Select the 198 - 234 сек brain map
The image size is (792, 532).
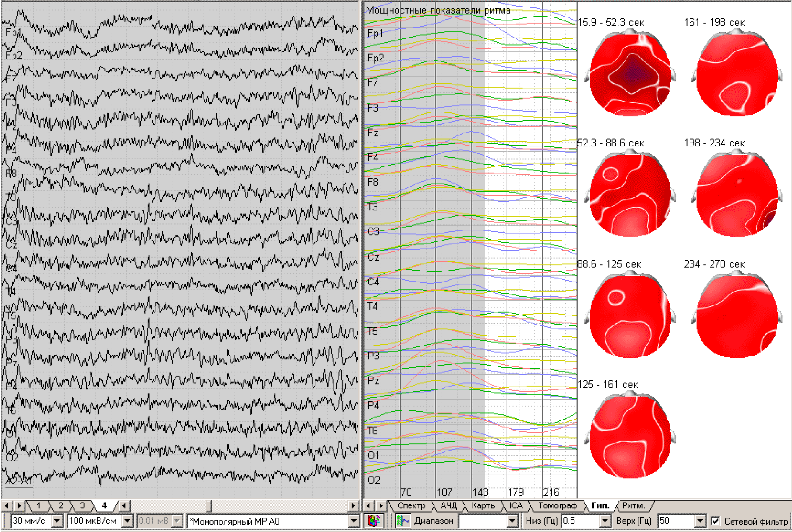click(x=736, y=194)
